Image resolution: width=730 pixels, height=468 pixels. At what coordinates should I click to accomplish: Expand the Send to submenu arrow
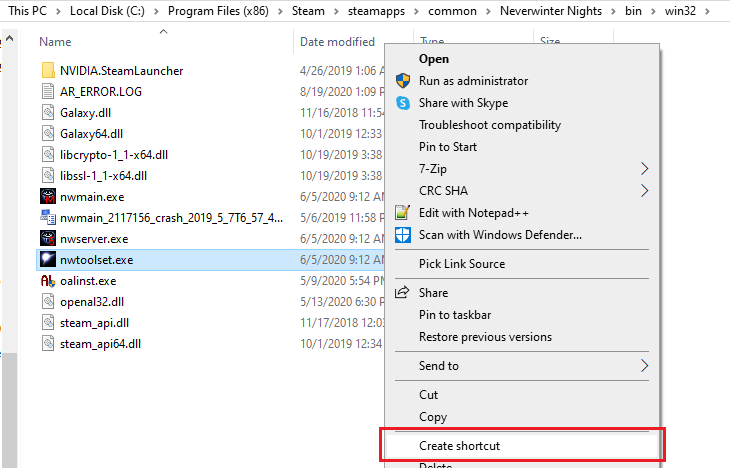644,366
